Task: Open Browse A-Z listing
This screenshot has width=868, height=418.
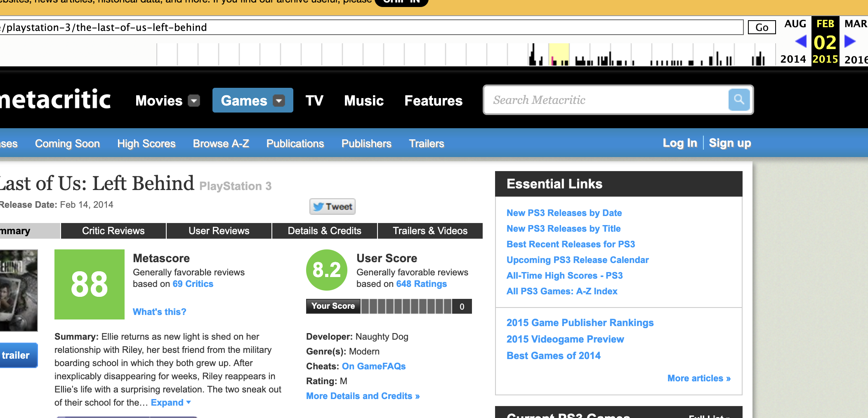Action: click(221, 143)
